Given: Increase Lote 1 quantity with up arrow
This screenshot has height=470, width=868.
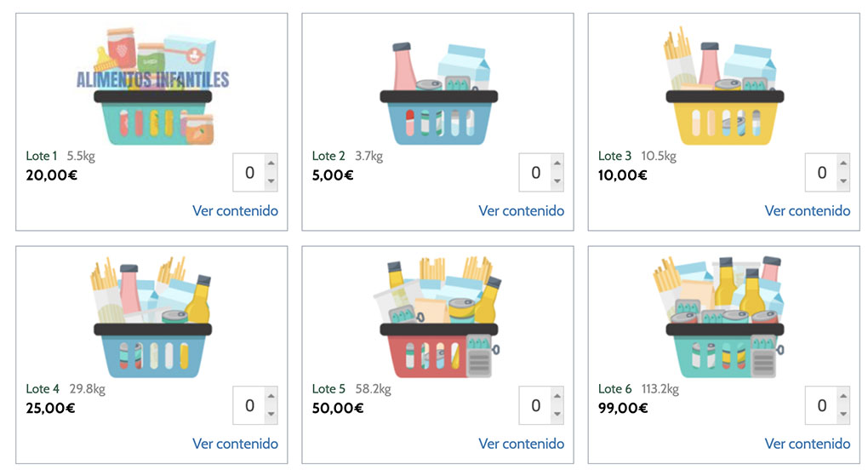Looking at the screenshot, I should [x=271, y=163].
